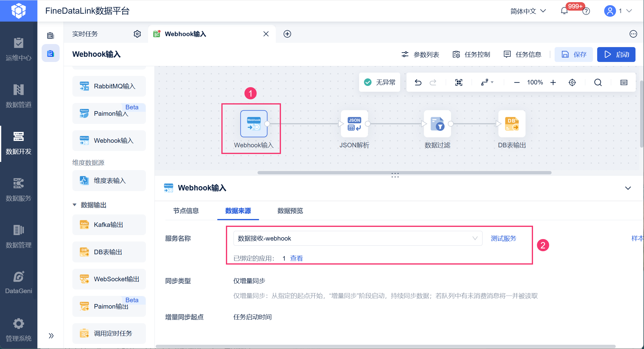Image resolution: width=644 pixels, height=349 pixels.
Task: Click the 启动 button
Action: pyautogui.click(x=616, y=54)
